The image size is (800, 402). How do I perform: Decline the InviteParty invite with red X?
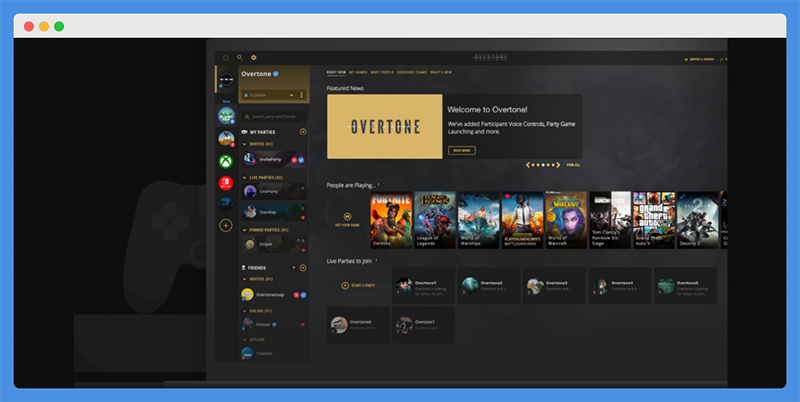pos(294,160)
